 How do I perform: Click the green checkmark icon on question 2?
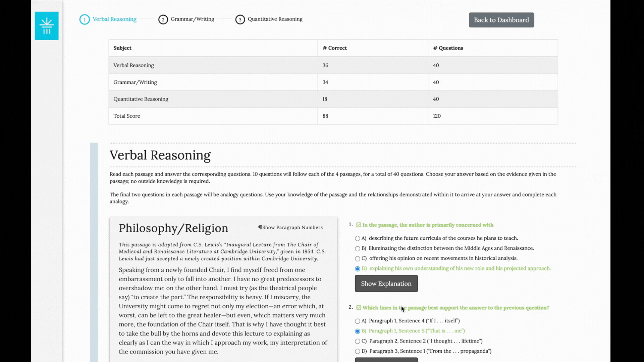(x=358, y=308)
